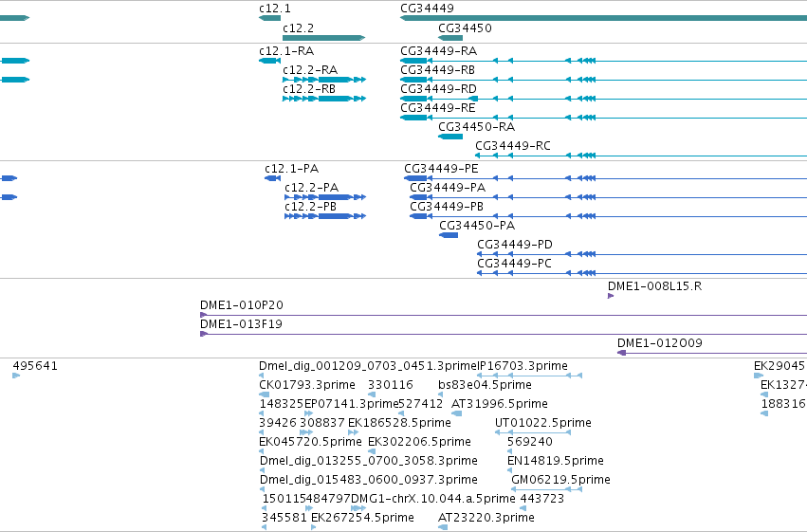Open Dmel_dig_001209_0703_0451.3prime EST
807x532 pixels.
tap(262, 376)
